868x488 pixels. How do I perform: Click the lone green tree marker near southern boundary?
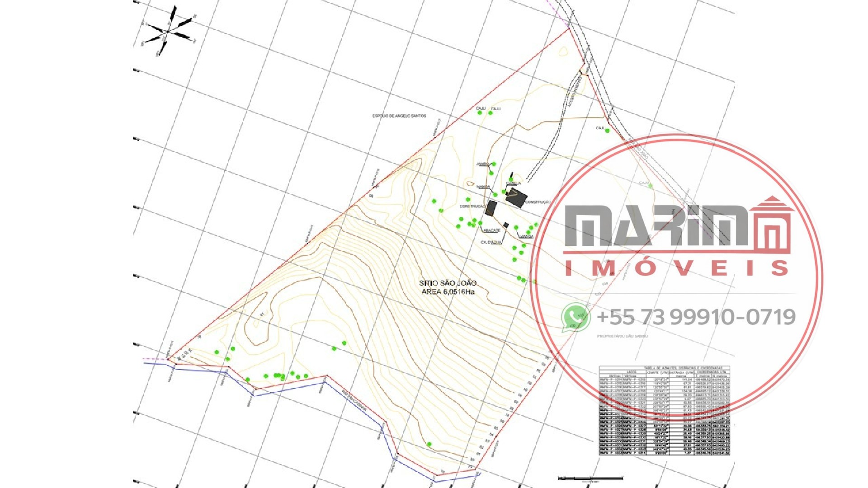(x=429, y=445)
